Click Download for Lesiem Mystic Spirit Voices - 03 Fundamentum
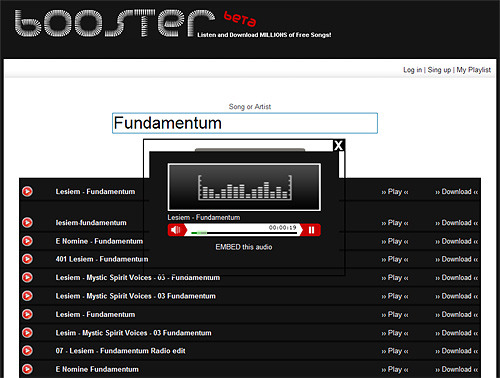500x378 pixels. tap(457, 296)
